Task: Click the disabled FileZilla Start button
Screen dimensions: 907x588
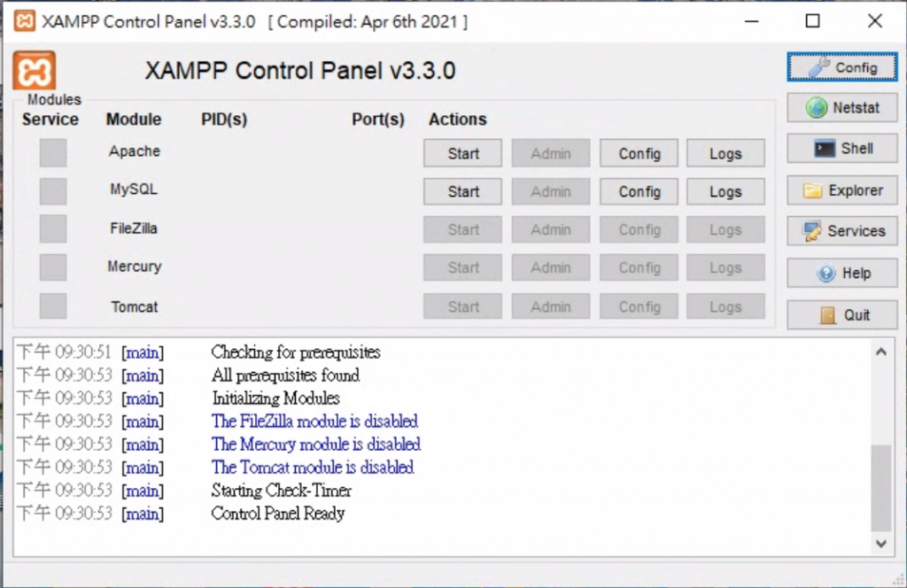Action: coord(462,229)
